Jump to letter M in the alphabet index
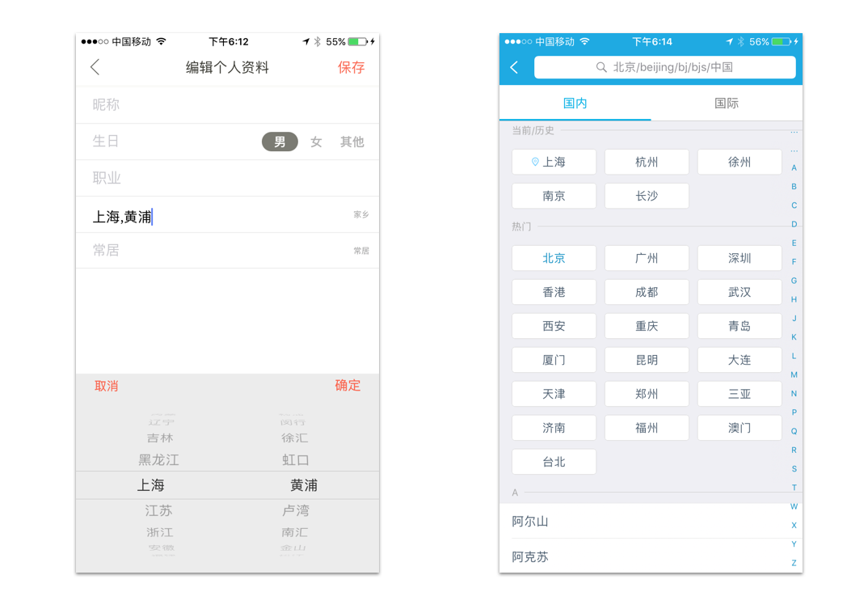The height and width of the screenshot is (609, 868). coord(794,374)
